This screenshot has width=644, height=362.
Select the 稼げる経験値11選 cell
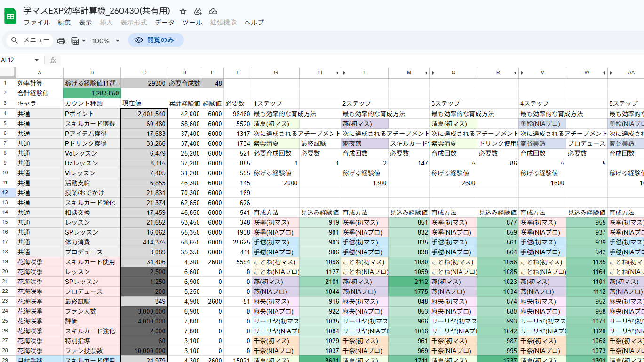(x=92, y=83)
